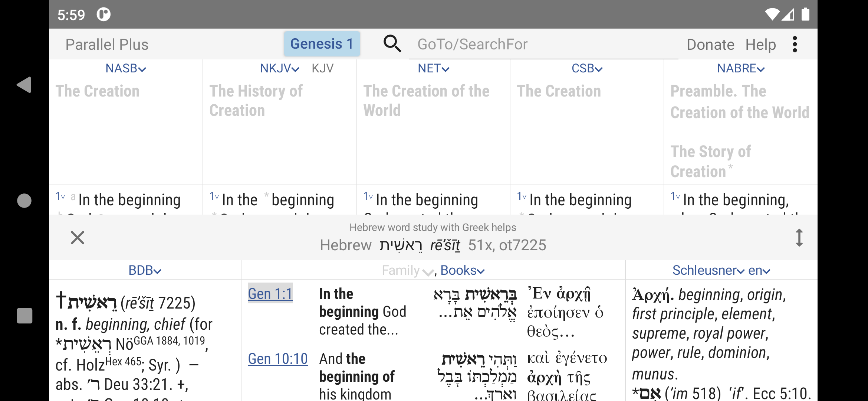Image resolution: width=868 pixels, height=401 pixels.
Task: Open the Genesis 1 chapter selector
Action: tap(322, 44)
